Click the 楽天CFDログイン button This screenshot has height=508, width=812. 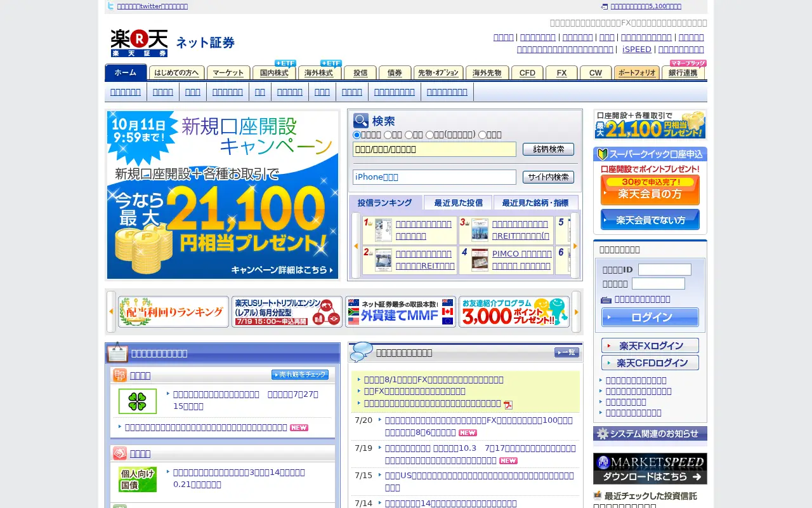(x=650, y=363)
